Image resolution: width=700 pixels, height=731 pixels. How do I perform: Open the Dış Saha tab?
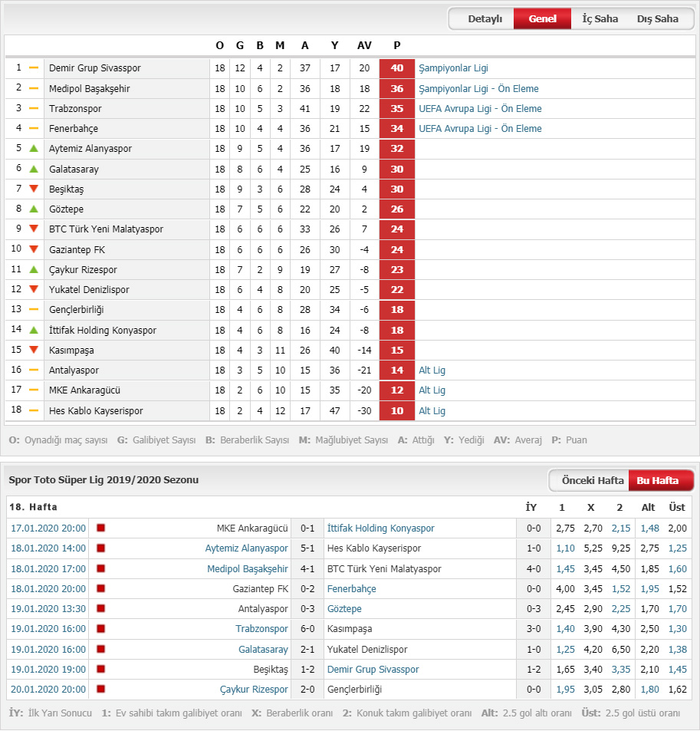[658, 18]
